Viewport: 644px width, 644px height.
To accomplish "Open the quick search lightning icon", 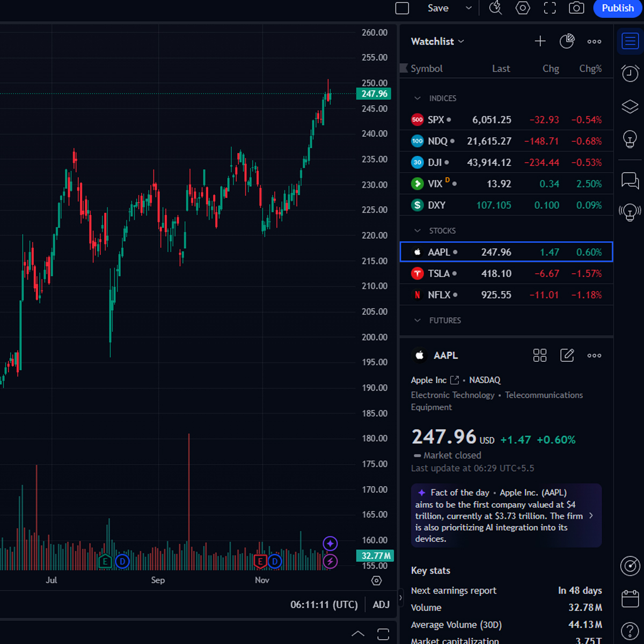I will click(495, 8).
